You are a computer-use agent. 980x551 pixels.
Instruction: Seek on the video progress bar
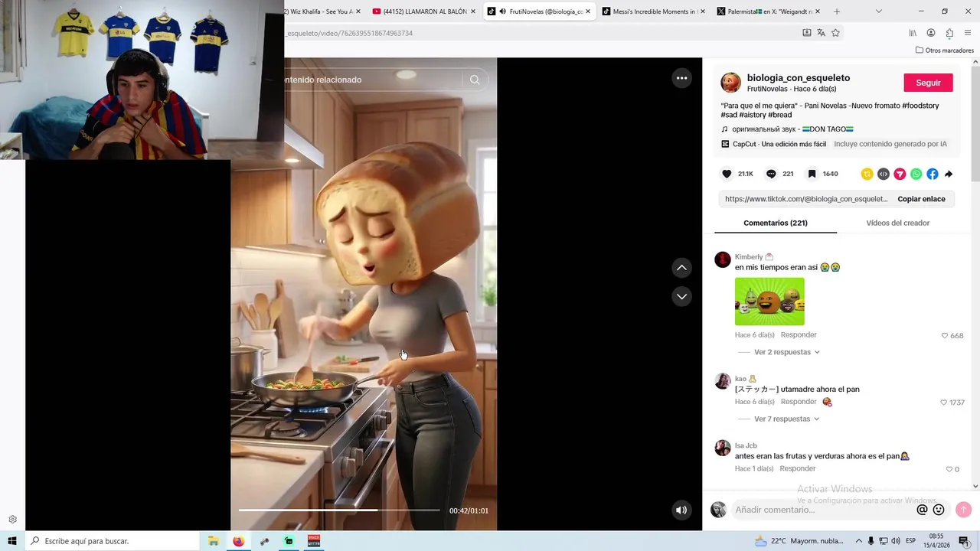(x=339, y=510)
